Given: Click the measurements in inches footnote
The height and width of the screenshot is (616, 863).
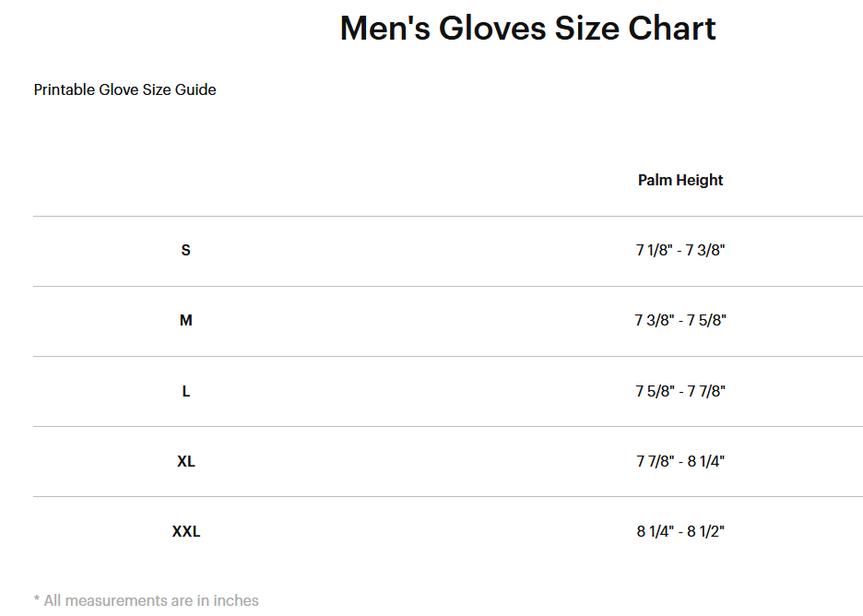Looking at the screenshot, I should click(147, 600).
